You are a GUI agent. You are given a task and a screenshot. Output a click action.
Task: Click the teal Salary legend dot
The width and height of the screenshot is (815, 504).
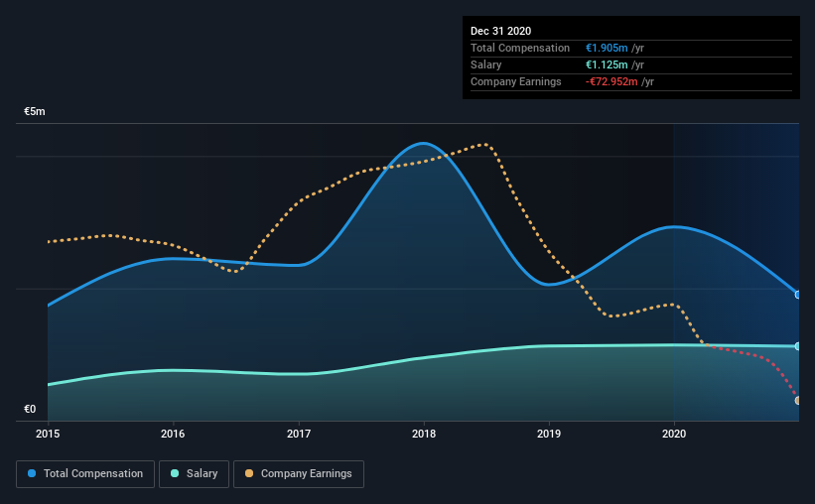click(175, 473)
